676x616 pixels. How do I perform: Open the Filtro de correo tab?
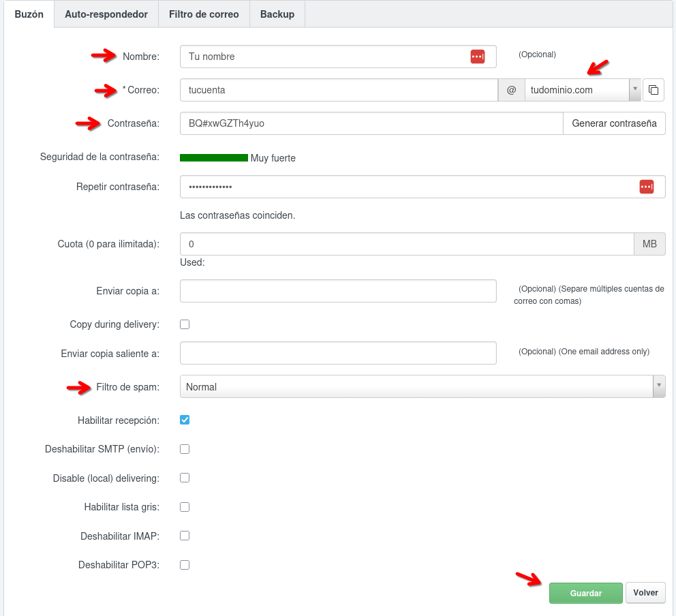(204, 14)
